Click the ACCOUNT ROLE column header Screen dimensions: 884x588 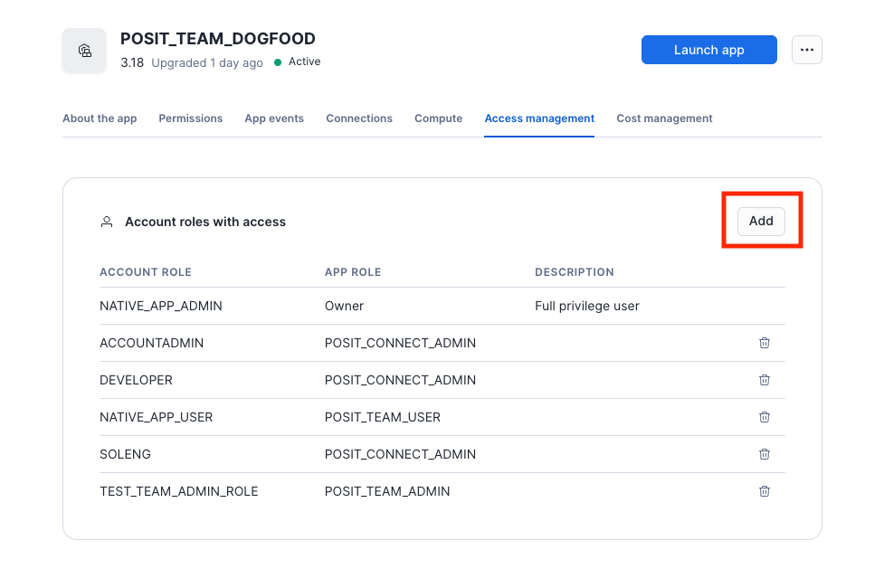point(146,272)
